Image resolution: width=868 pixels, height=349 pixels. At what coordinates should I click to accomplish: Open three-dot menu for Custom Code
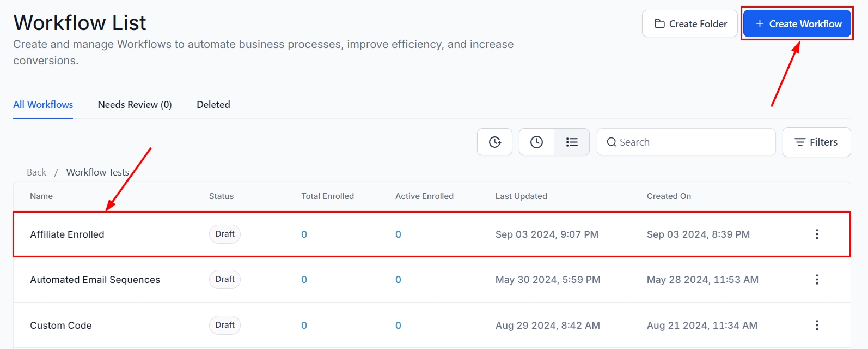tap(816, 326)
